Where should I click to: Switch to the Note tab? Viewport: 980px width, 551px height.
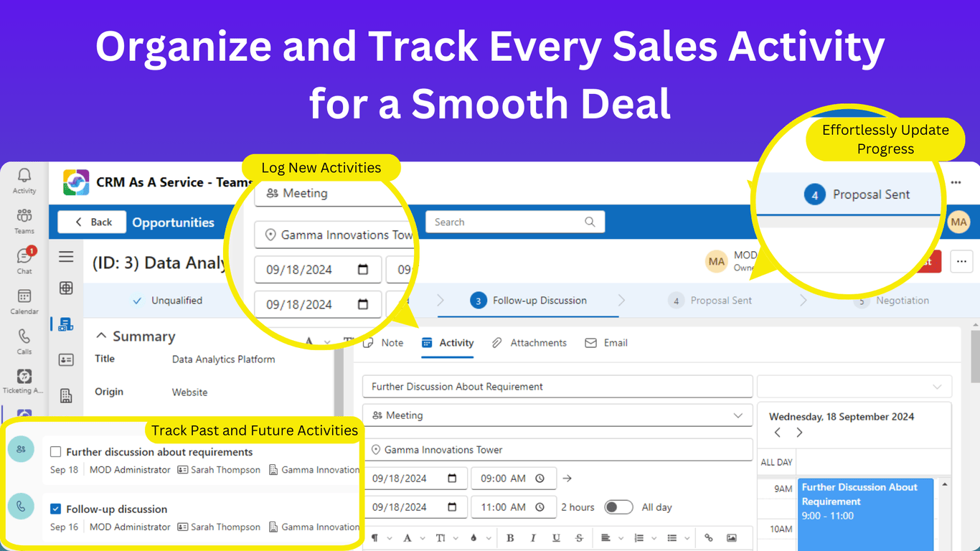click(x=383, y=343)
